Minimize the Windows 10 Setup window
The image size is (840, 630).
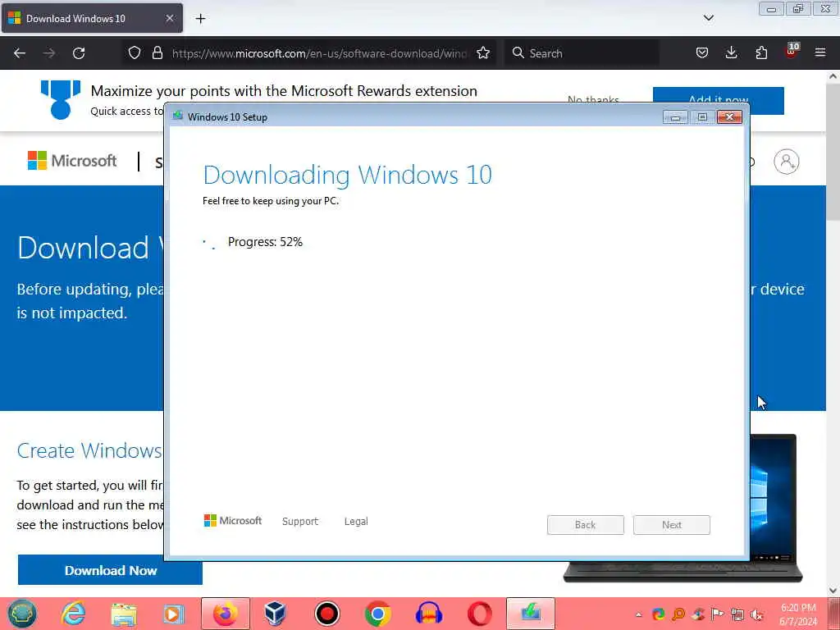pyautogui.click(x=675, y=117)
